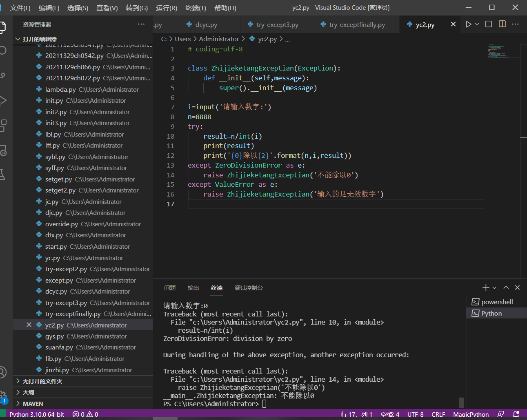Open the 终端(T) menu
Image resolution: width=527 pixels, height=420 pixels.
(x=196, y=8)
